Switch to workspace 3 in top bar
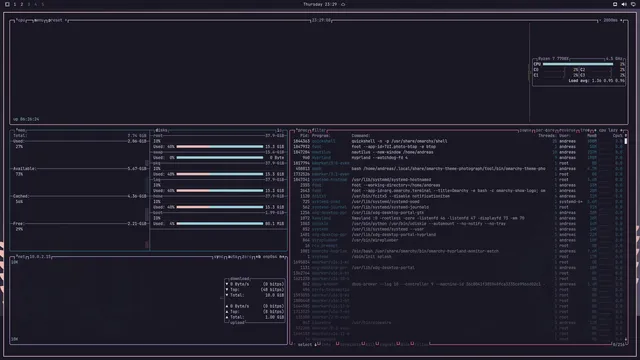This screenshot has height=360, width=640. click(29, 4)
